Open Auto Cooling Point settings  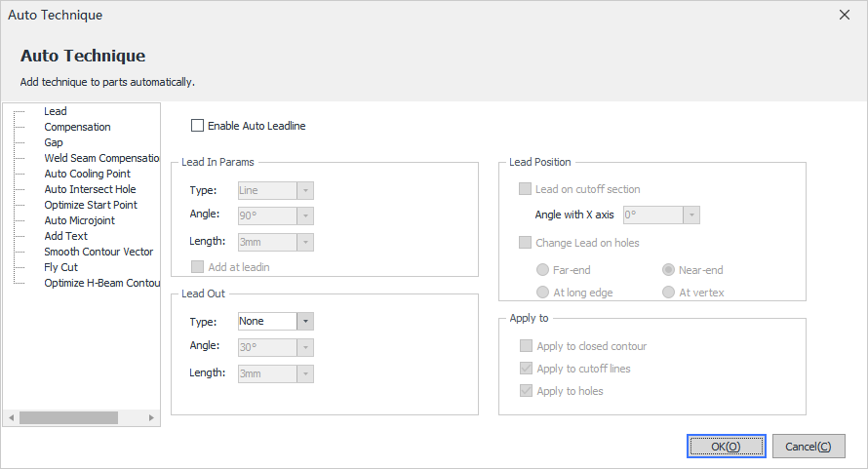click(88, 174)
